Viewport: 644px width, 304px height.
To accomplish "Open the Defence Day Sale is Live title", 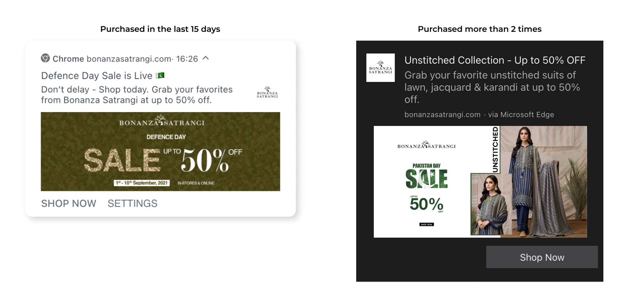I will (x=96, y=75).
